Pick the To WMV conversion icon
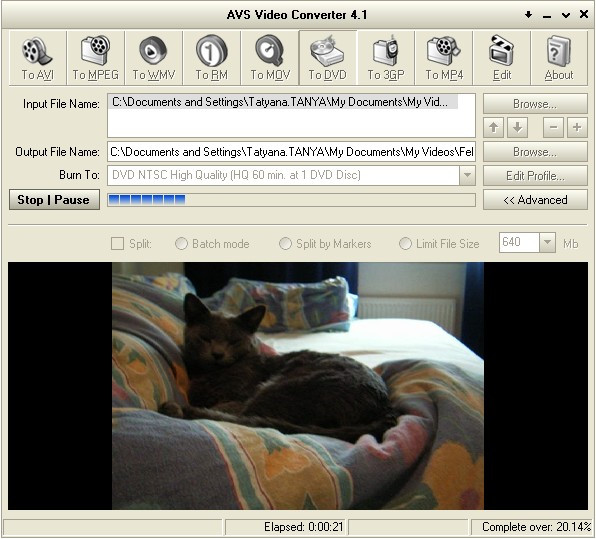This screenshot has height=539, width=596. 154,58
